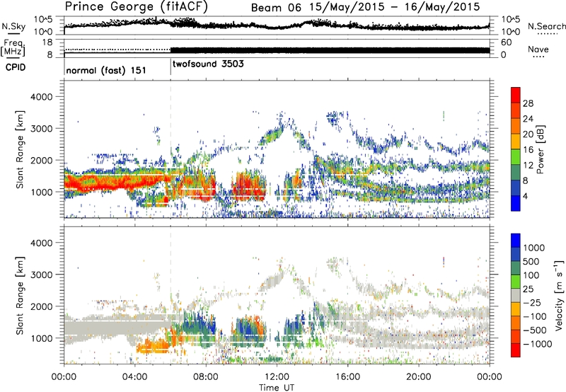
Task: Click the Prince George (fitACF) title
Action: tap(136, 7)
